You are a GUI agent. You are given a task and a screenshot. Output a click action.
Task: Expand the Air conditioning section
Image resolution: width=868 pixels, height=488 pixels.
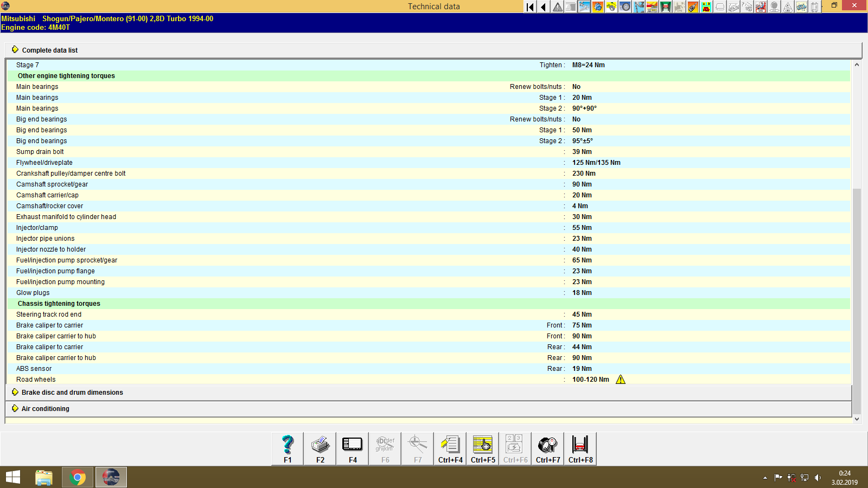point(44,408)
